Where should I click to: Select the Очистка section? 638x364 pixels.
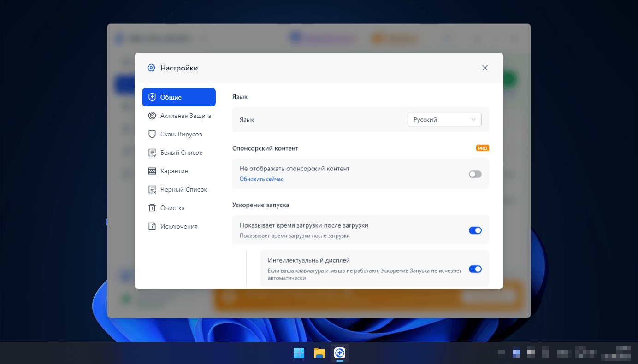179,208
